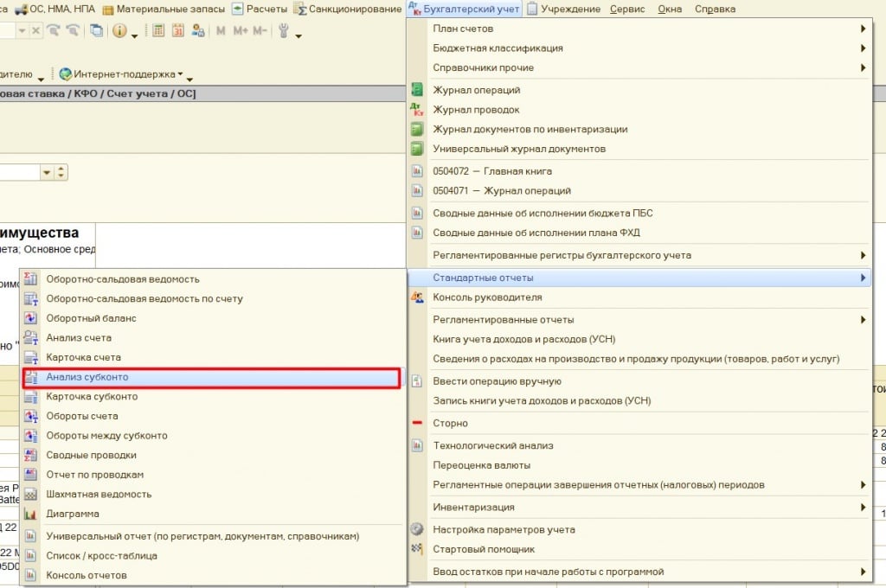The height and width of the screenshot is (588, 886).
Task: Choose Карточка счета in the submenu
Action: coord(83,357)
